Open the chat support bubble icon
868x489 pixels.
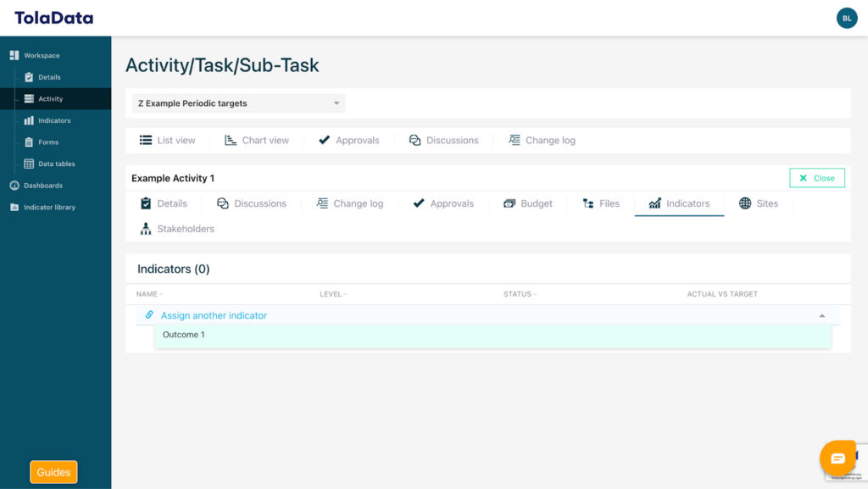tap(837, 458)
